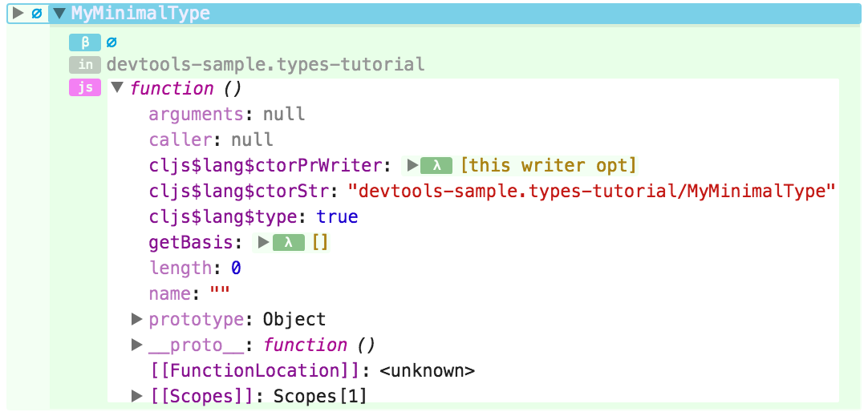
Task: Click the 'true' boolean value
Action: 337,216
